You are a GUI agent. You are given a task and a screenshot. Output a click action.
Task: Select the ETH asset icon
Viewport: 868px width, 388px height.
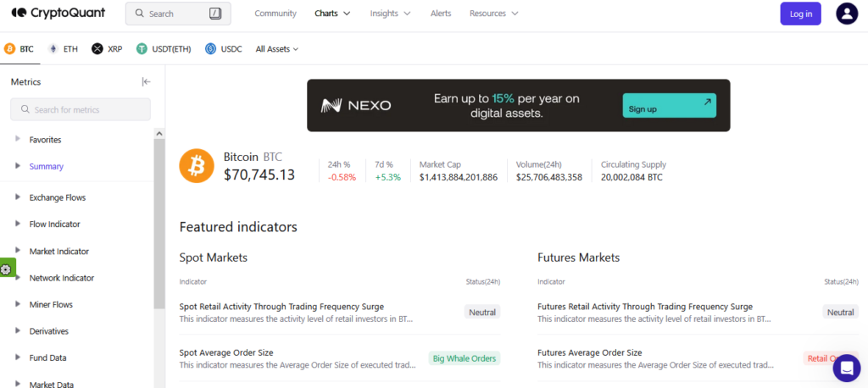coord(54,49)
